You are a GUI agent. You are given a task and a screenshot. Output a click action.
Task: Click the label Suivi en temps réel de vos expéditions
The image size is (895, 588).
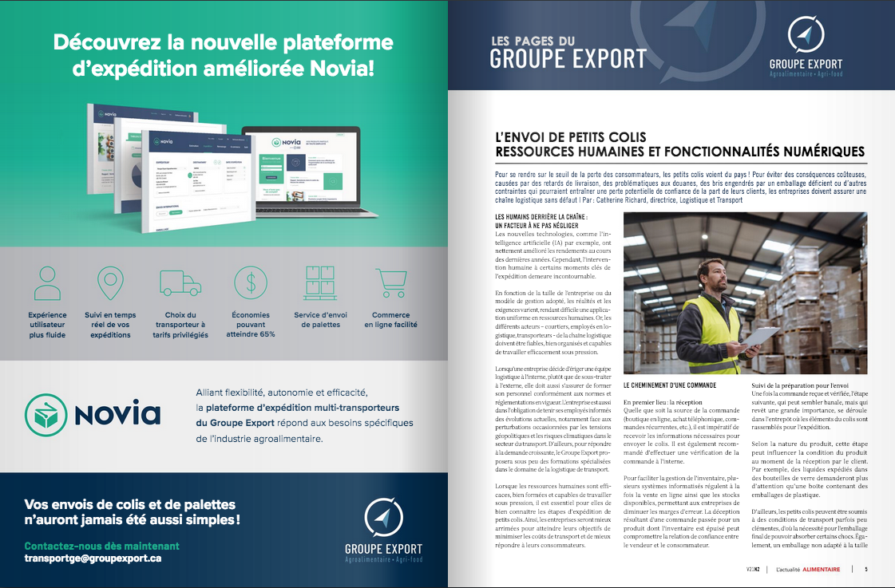(x=110, y=325)
